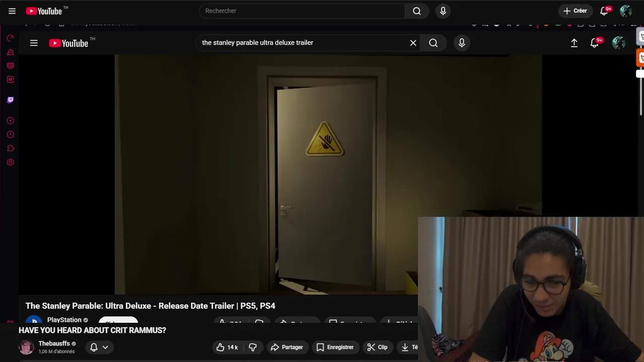Dislike the Thebausffs video
644x362 pixels.
tap(253, 347)
